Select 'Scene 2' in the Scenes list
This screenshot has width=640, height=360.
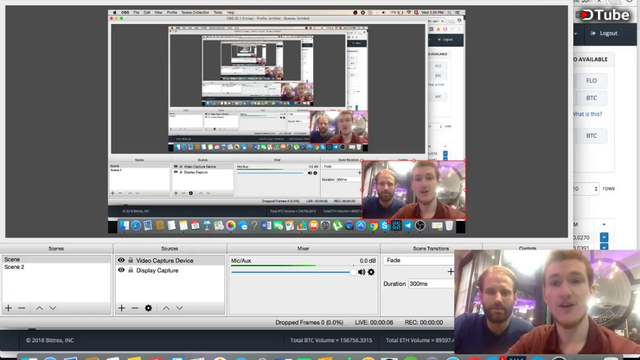(56, 267)
